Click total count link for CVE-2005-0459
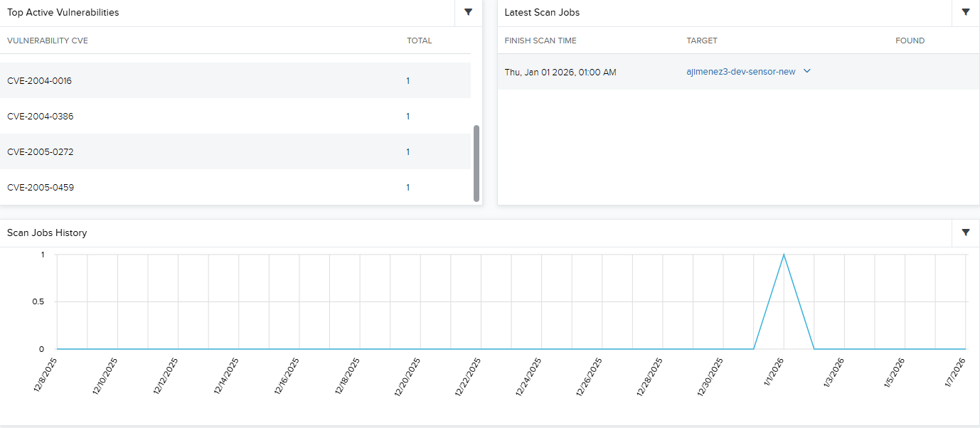The height and width of the screenshot is (428, 980). click(x=408, y=188)
